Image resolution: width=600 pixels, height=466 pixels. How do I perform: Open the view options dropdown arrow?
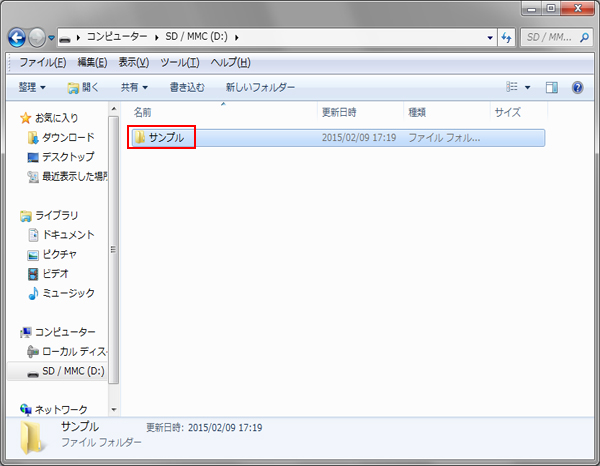528,87
